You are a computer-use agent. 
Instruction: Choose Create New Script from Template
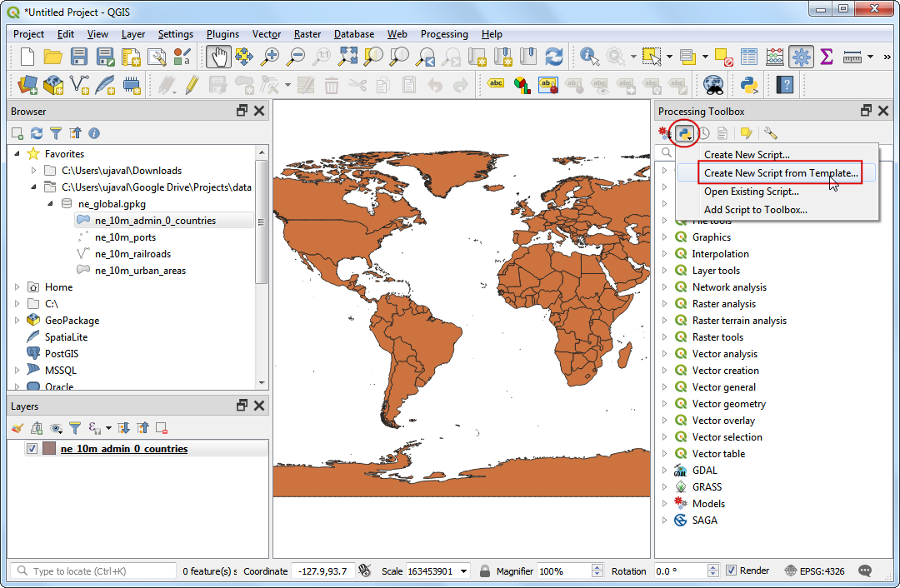780,173
